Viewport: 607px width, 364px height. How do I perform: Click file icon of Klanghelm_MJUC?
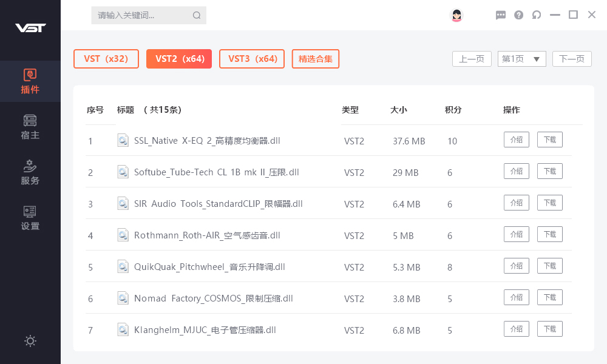pyautogui.click(x=123, y=329)
